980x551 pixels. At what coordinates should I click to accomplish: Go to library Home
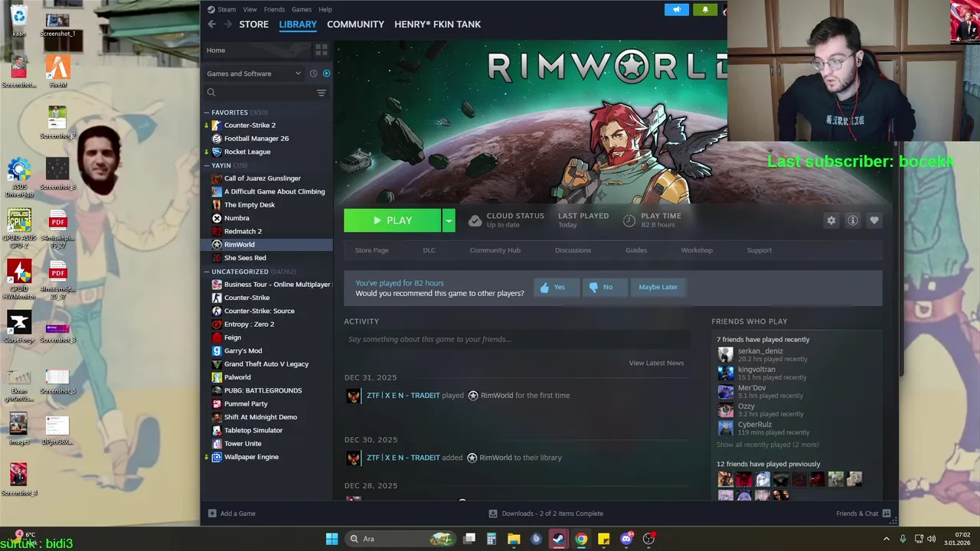click(216, 50)
